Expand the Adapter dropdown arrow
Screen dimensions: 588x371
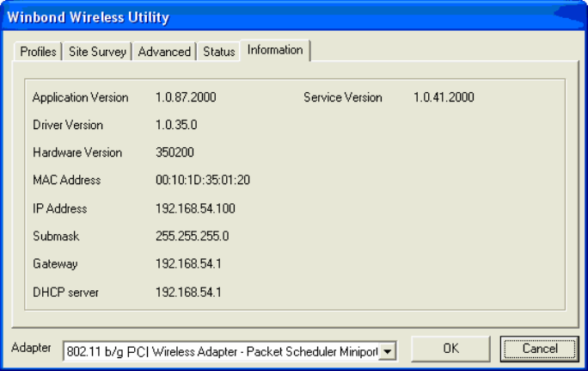coord(388,352)
